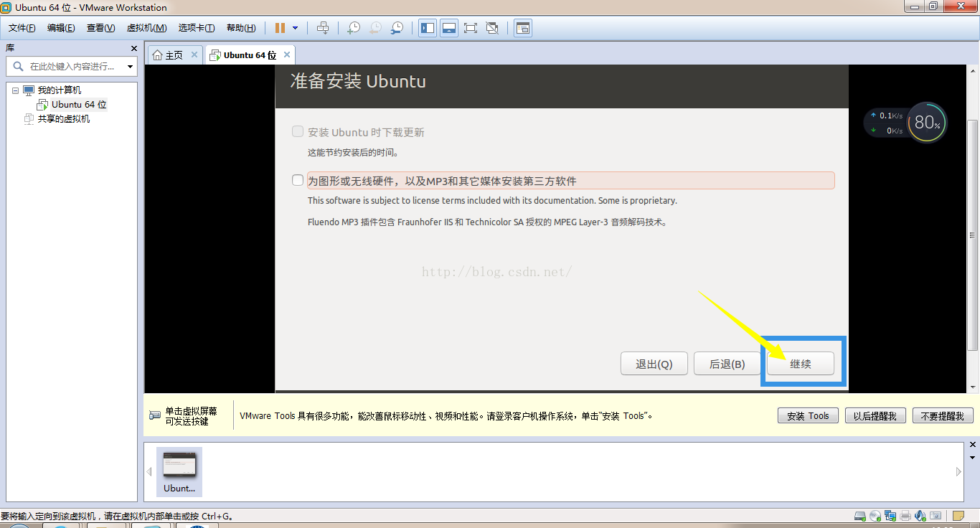Click the hard disk status bar icon

(860, 516)
